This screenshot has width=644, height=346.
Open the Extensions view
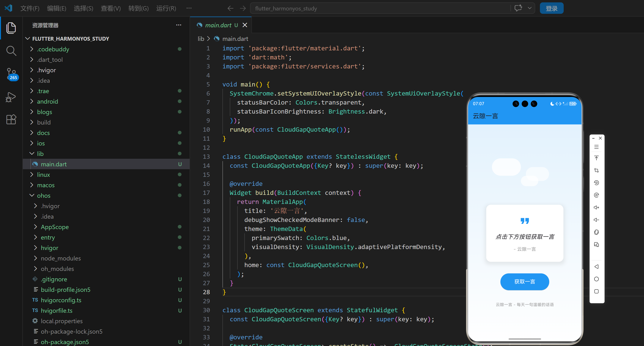[x=11, y=120]
